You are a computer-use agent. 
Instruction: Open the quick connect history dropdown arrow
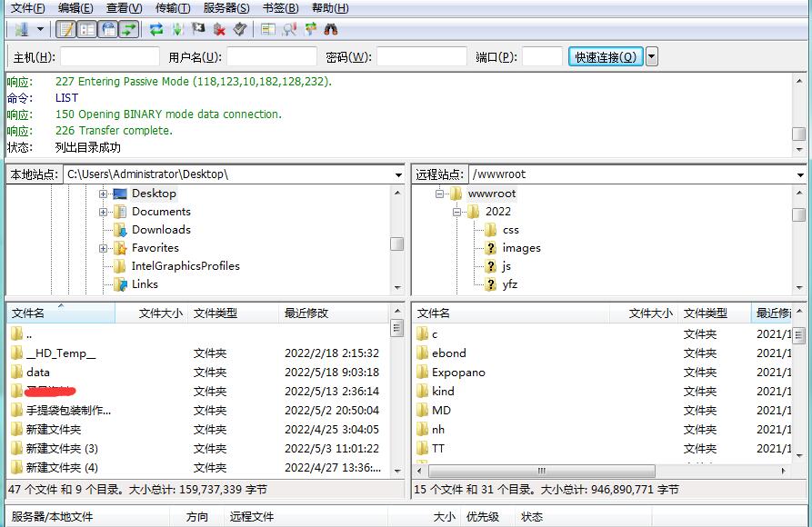(651, 57)
